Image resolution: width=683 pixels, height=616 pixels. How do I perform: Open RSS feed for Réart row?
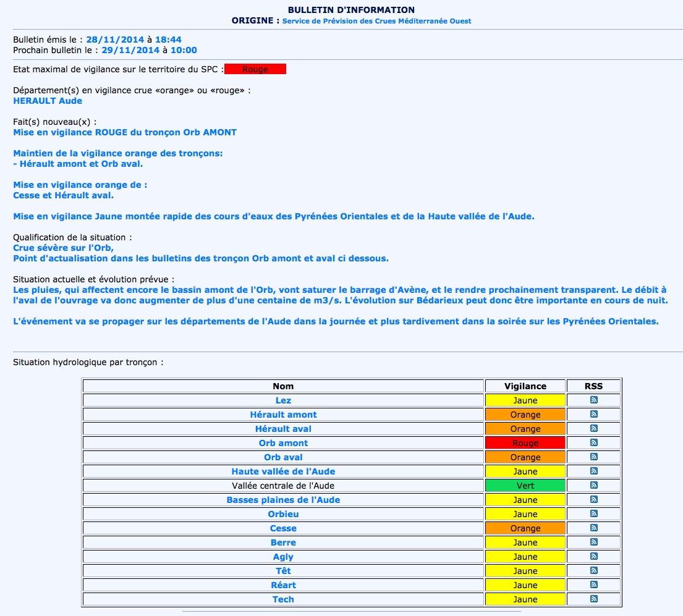(x=594, y=584)
